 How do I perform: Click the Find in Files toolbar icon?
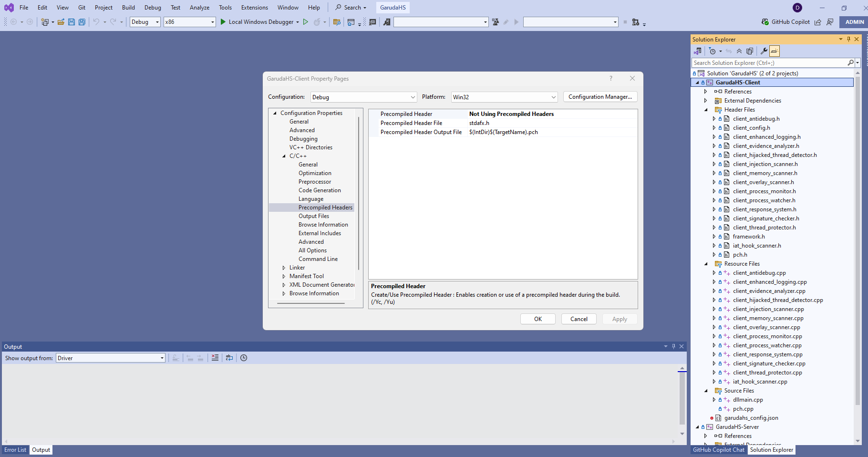337,22
